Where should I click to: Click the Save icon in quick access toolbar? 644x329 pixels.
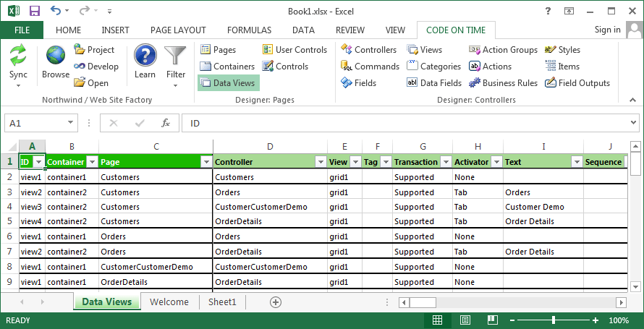point(35,11)
